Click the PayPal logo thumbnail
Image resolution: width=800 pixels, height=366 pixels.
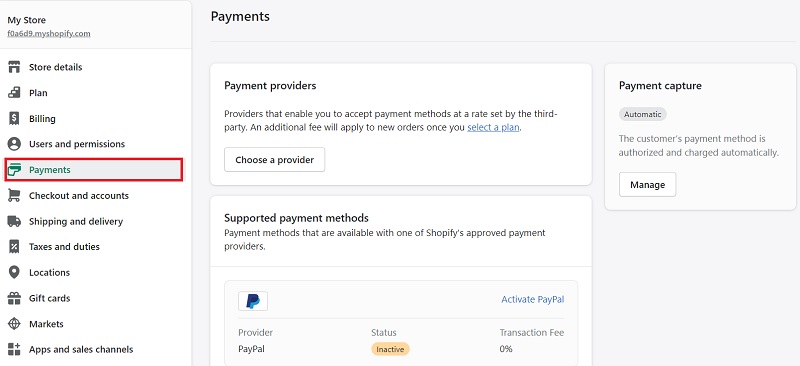253,301
